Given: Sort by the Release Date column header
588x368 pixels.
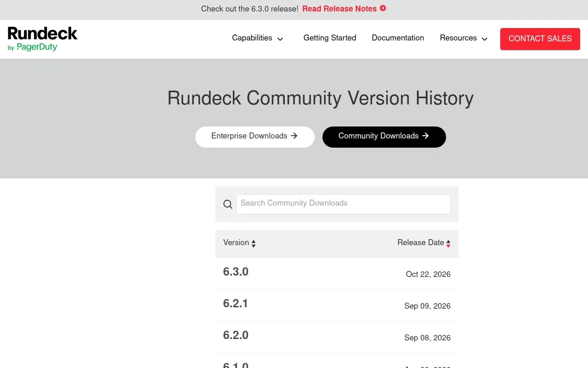Looking at the screenshot, I should click(x=421, y=243).
